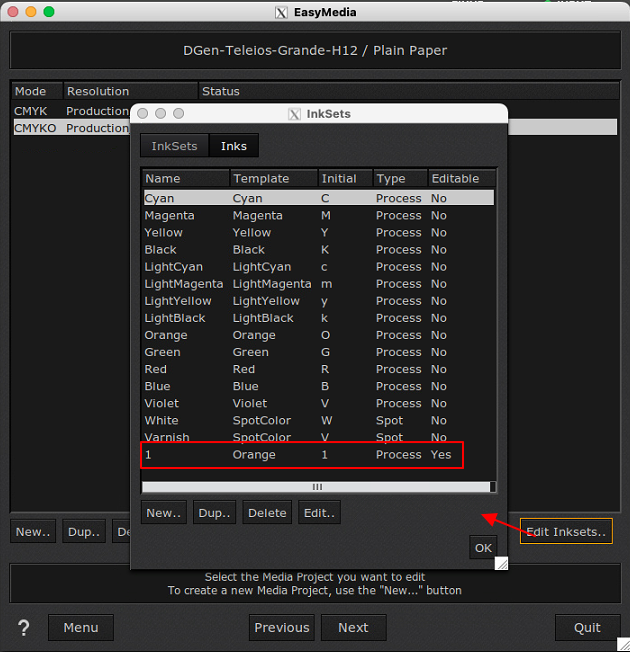Click Delete in the InkSets dialog
The width and height of the screenshot is (630, 652).
pos(267,513)
